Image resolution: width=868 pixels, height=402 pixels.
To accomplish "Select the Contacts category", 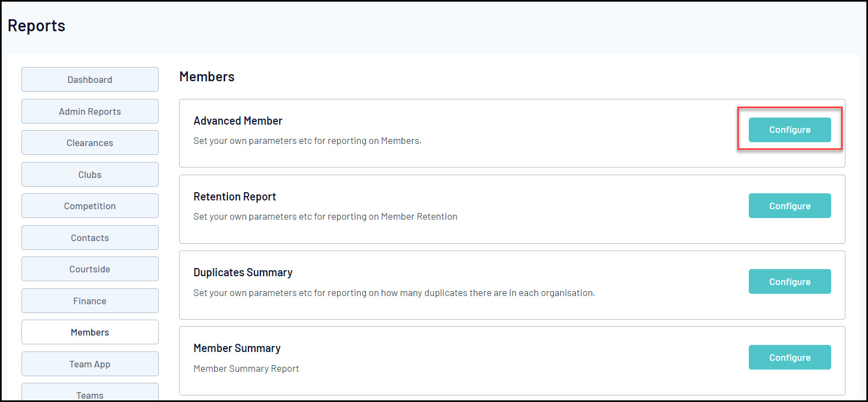I will pyautogui.click(x=90, y=238).
